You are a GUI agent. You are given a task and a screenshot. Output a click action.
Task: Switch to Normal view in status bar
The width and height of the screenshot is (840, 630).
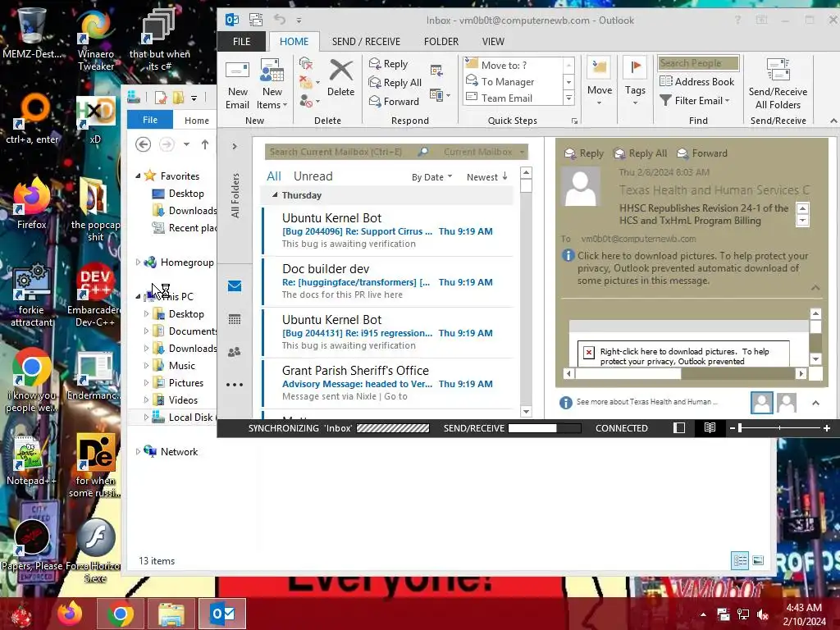click(678, 428)
